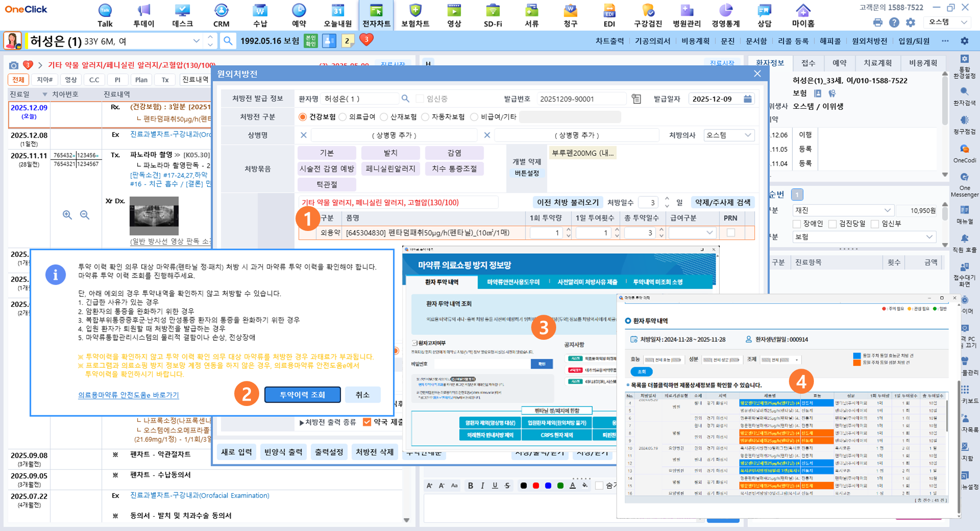Expand the patient name 허성은 dropdown
The height and width of the screenshot is (531, 980).
pos(196,41)
